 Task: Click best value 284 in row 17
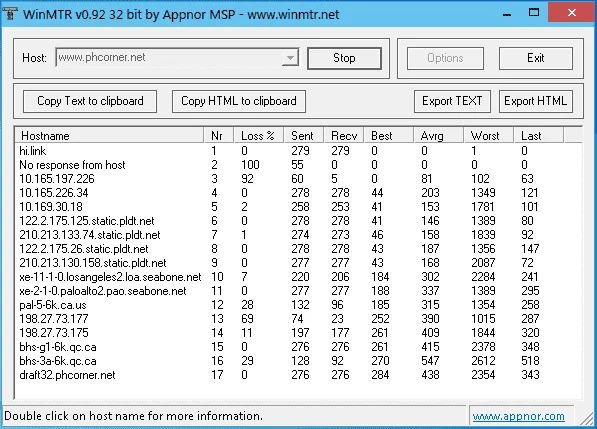(380, 375)
